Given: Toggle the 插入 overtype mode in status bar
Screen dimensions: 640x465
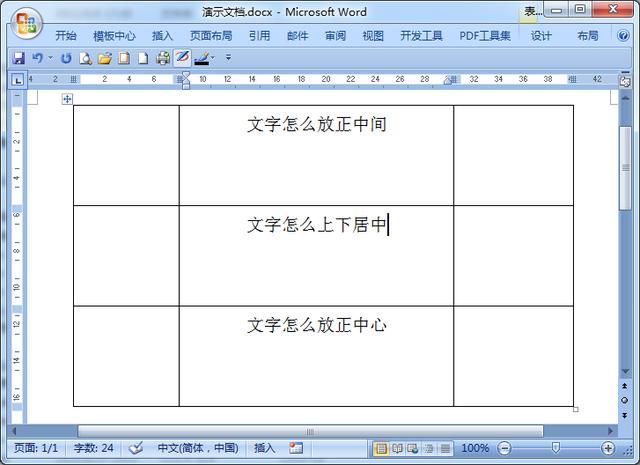Looking at the screenshot, I should [264, 448].
